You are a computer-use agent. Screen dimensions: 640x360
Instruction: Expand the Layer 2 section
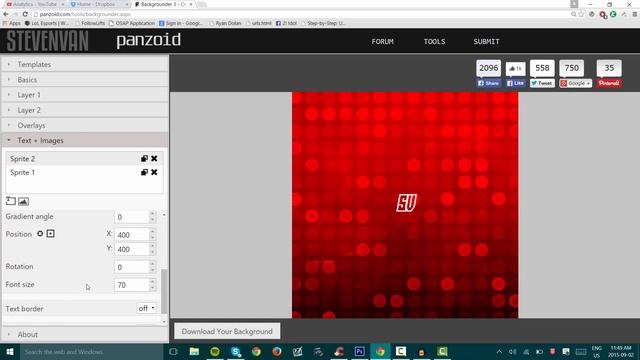coord(85,110)
